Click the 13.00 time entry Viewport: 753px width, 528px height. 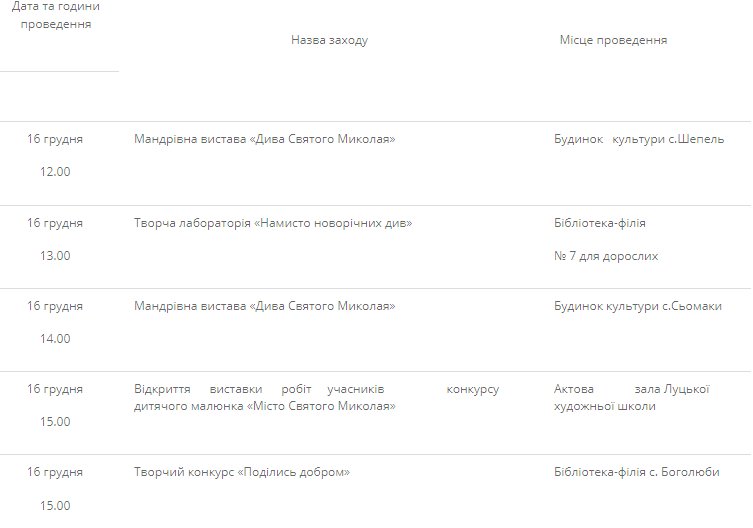55,256
